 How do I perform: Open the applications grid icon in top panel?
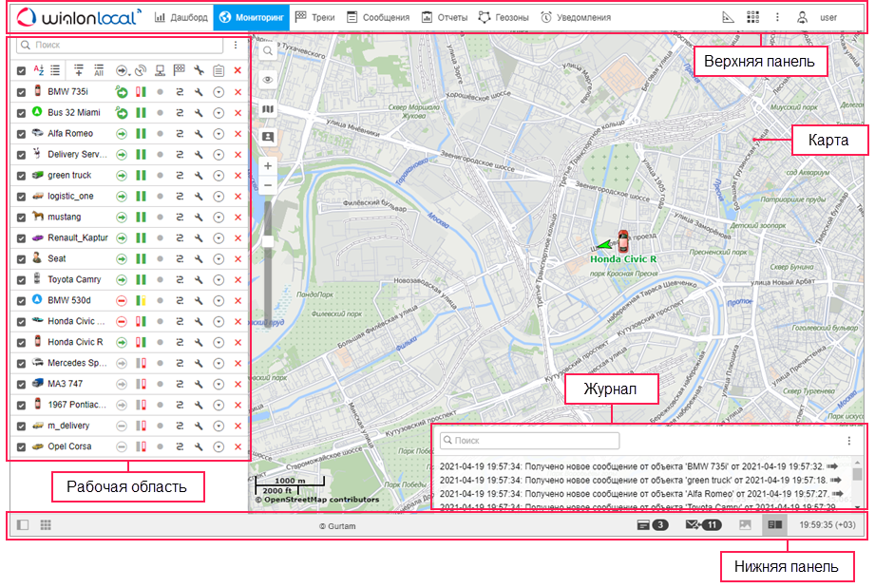click(x=752, y=17)
